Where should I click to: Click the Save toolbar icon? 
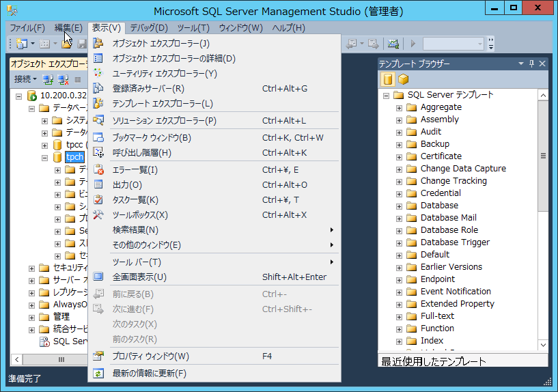pos(82,44)
